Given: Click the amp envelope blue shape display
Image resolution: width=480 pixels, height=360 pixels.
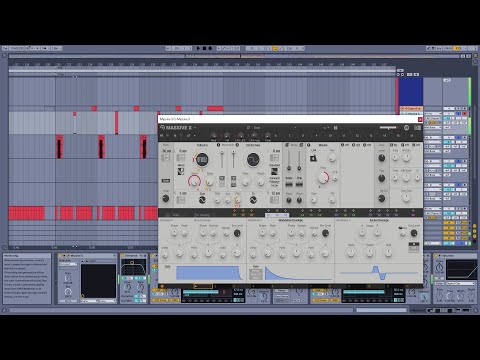Looking at the screenshot, I should (x=210, y=273).
